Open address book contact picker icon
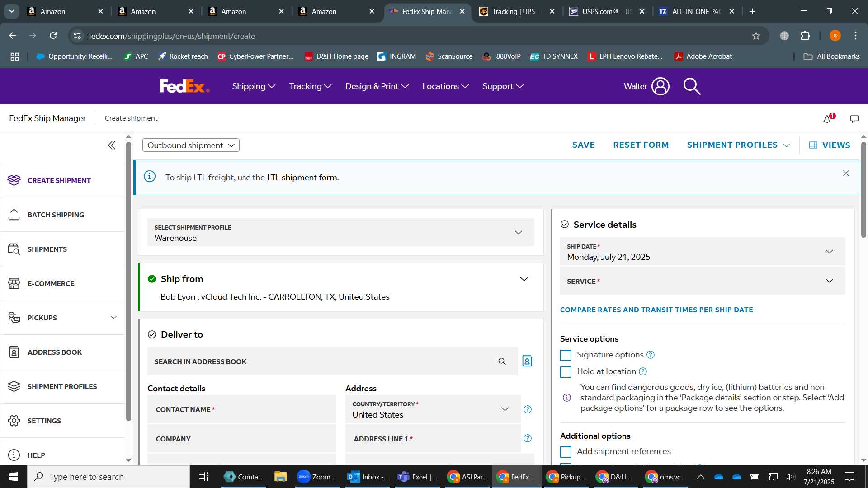Viewport: 868px width, 488px height. point(527,361)
